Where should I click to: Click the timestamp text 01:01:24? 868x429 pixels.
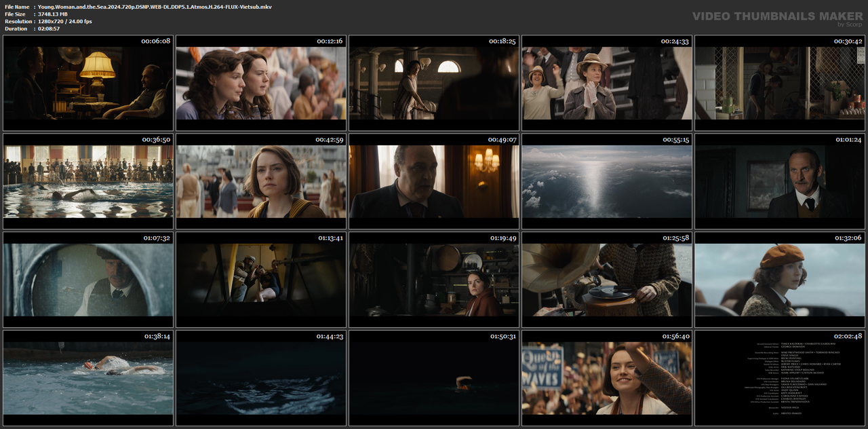click(x=848, y=140)
